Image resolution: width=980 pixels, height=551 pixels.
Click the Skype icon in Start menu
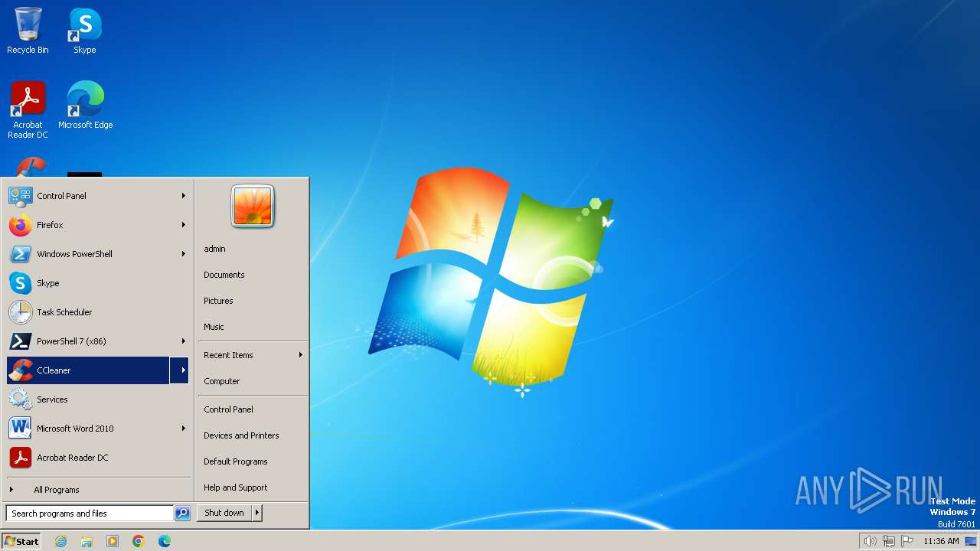click(x=20, y=283)
